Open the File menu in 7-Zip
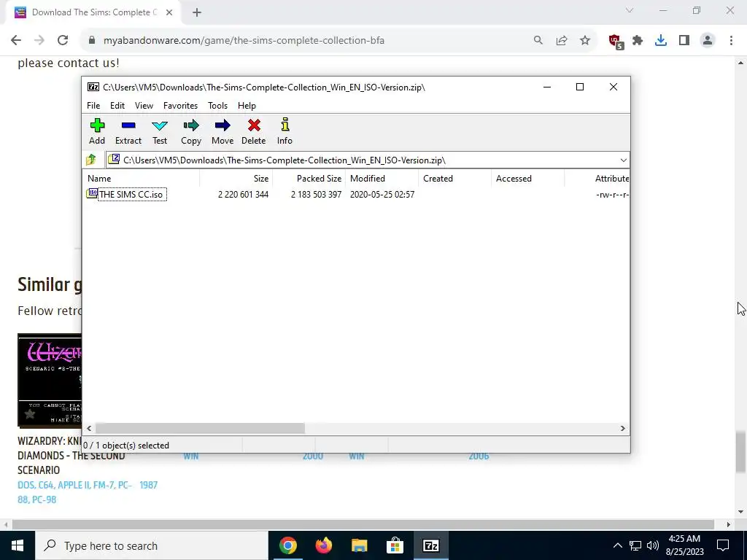This screenshot has height=560, width=747. (x=93, y=106)
